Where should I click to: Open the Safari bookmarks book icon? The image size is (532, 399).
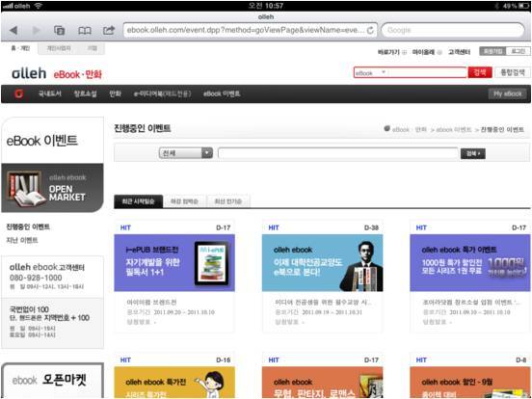(85, 31)
